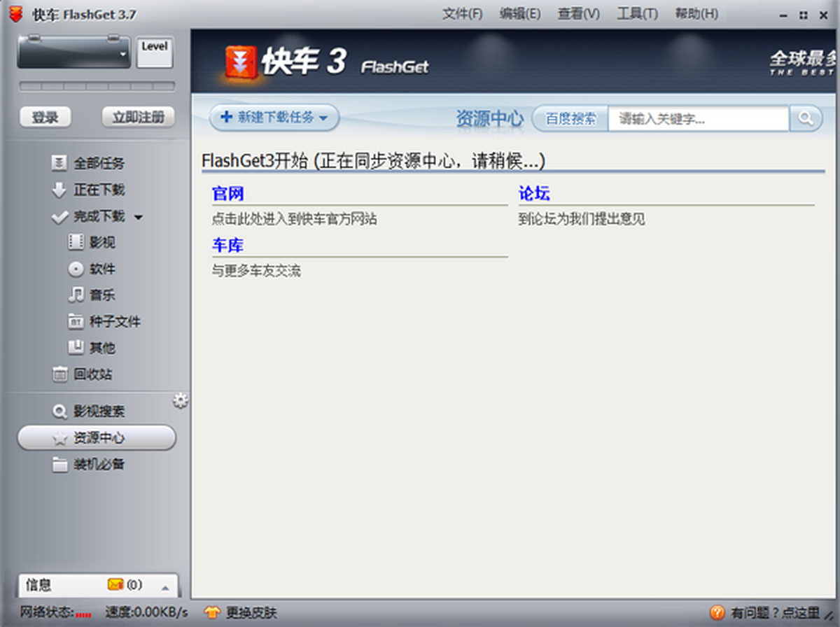The image size is (840, 627).
Task: Open the 查看(V) menu
Action: [x=577, y=13]
